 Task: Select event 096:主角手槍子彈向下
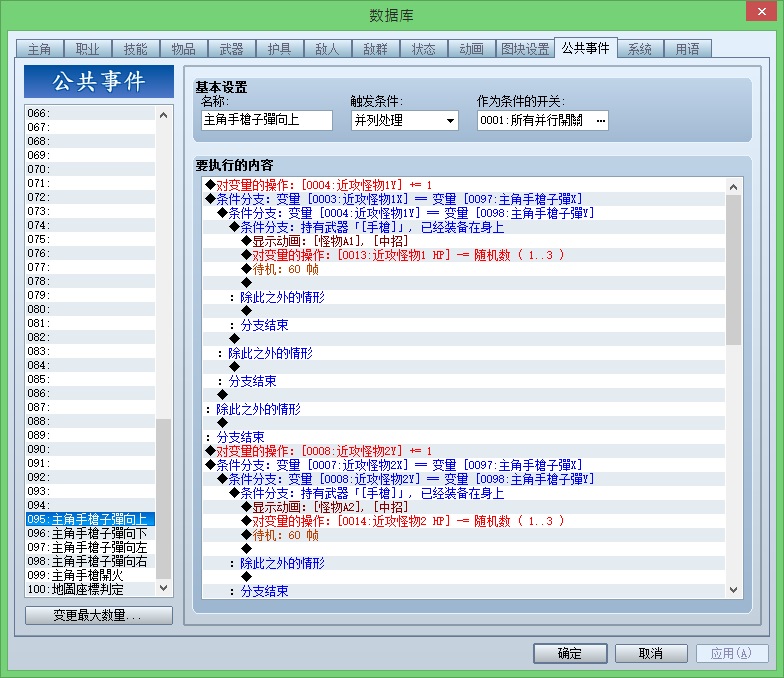point(90,533)
